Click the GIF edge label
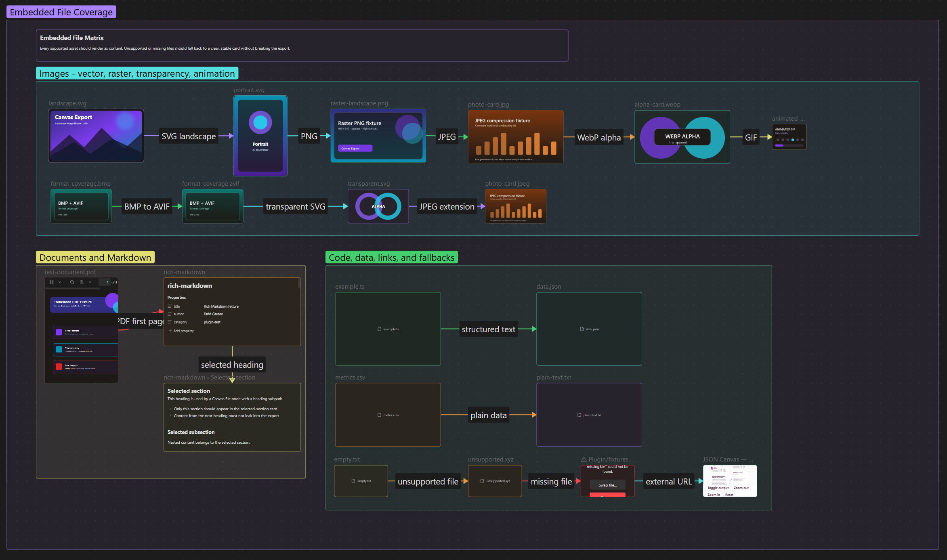Screen dimensions: 947x560 pos(751,138)
